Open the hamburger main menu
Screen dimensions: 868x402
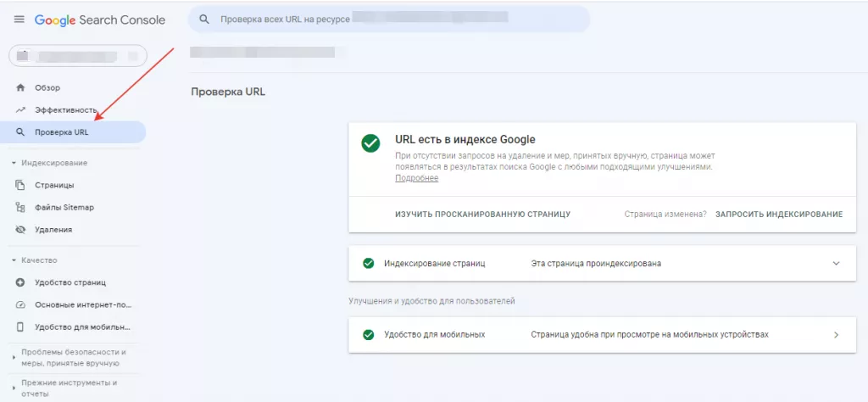[19, 20]
